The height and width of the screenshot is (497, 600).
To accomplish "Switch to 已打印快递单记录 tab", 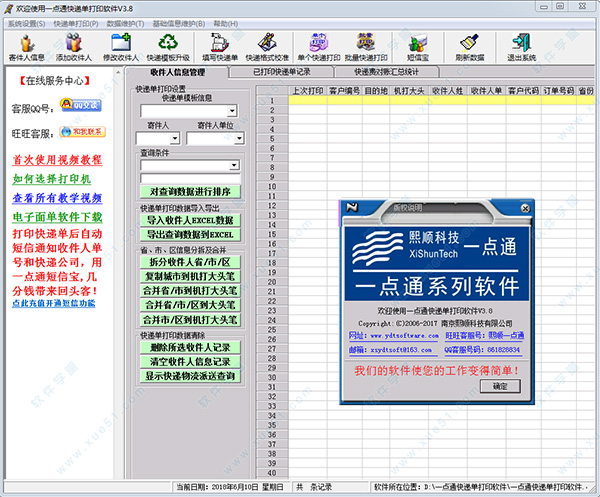I will coord(282,72).
